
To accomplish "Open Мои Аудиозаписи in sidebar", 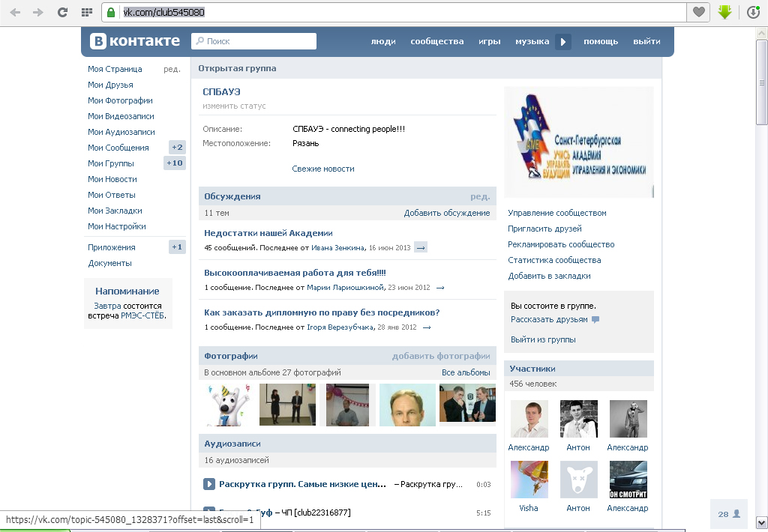I will 121,132.
